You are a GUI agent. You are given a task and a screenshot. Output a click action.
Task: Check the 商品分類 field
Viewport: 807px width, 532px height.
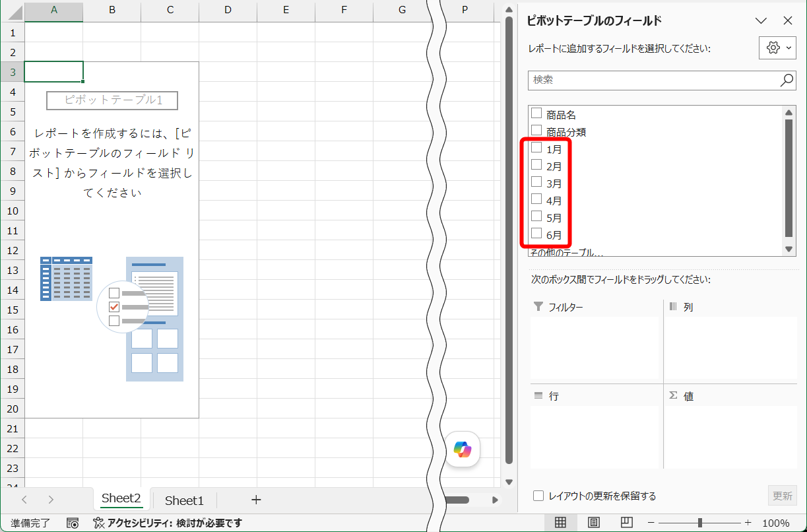(x=536, y=131)
